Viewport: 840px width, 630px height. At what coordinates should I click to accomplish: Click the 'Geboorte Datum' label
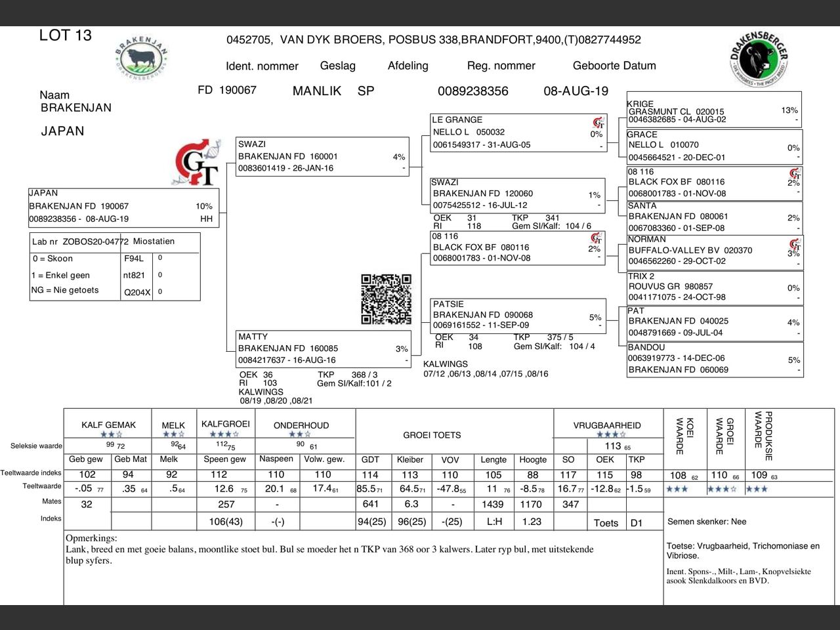pos(614,66)
